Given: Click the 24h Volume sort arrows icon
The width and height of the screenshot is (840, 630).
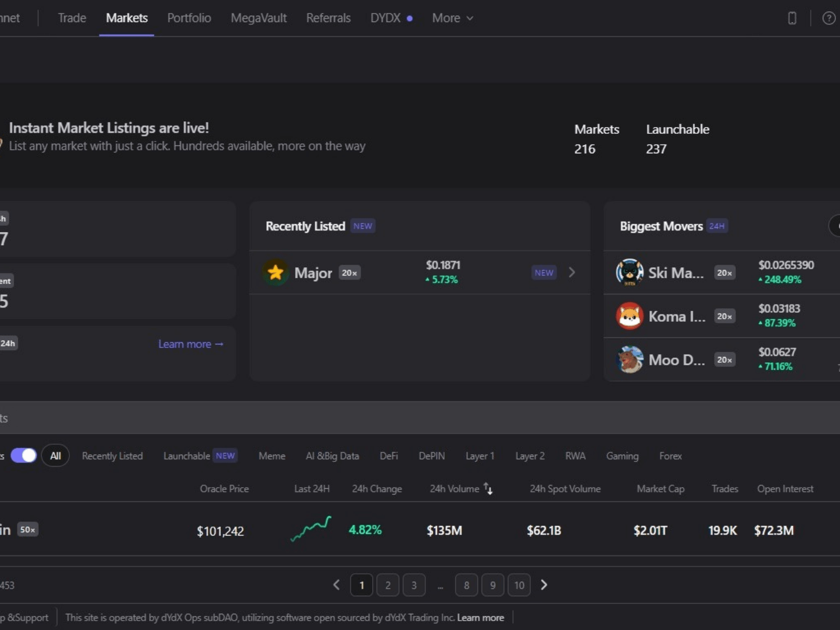Looking at the screenshot, I should (488, 489).
